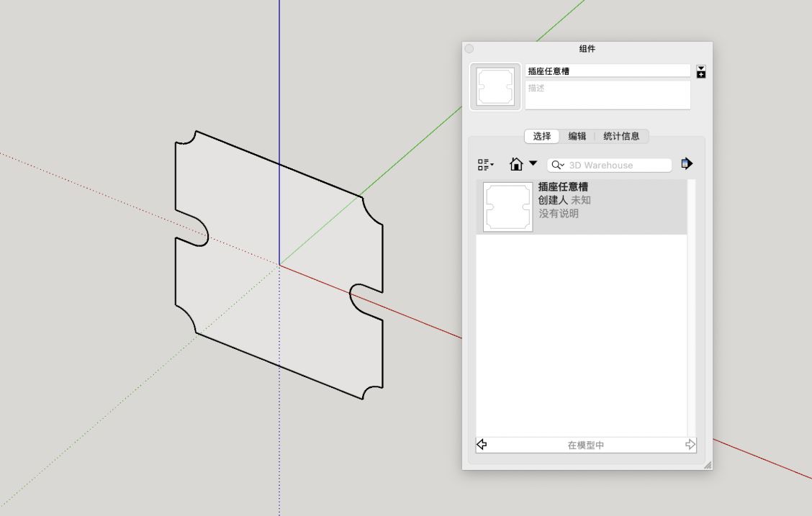Image resolution: width=812 pixels, height=516 pixels.
Task: Click the component preview thumbnail
Action: (495, 86)
